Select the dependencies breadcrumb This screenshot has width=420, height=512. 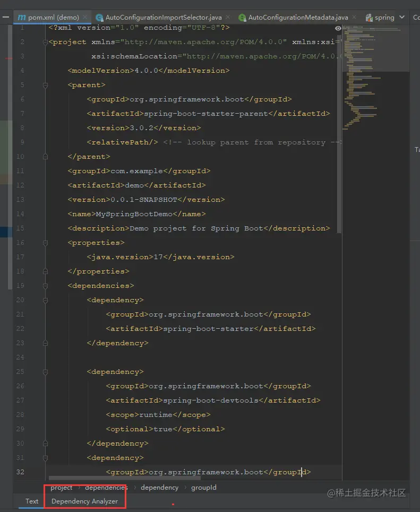(106, 488)
